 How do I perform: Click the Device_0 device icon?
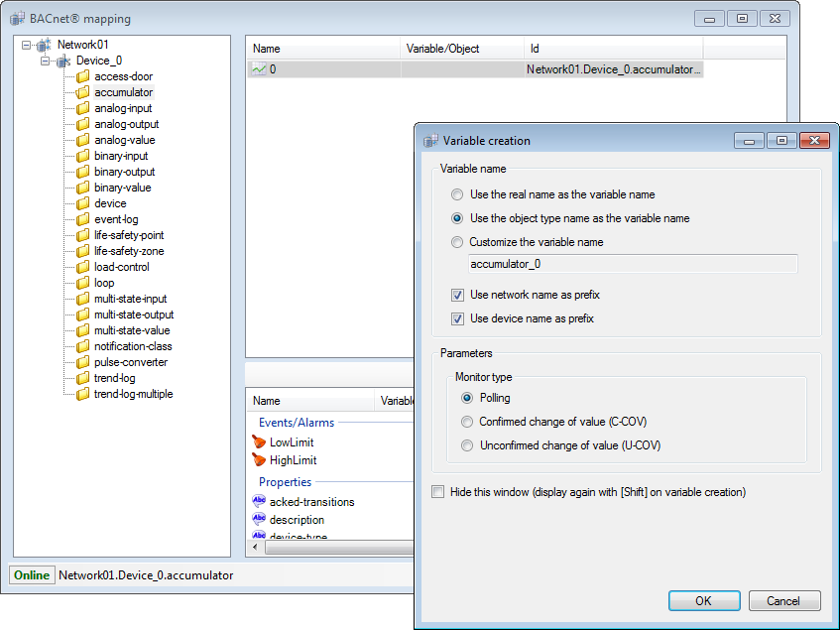coord(63,62)
